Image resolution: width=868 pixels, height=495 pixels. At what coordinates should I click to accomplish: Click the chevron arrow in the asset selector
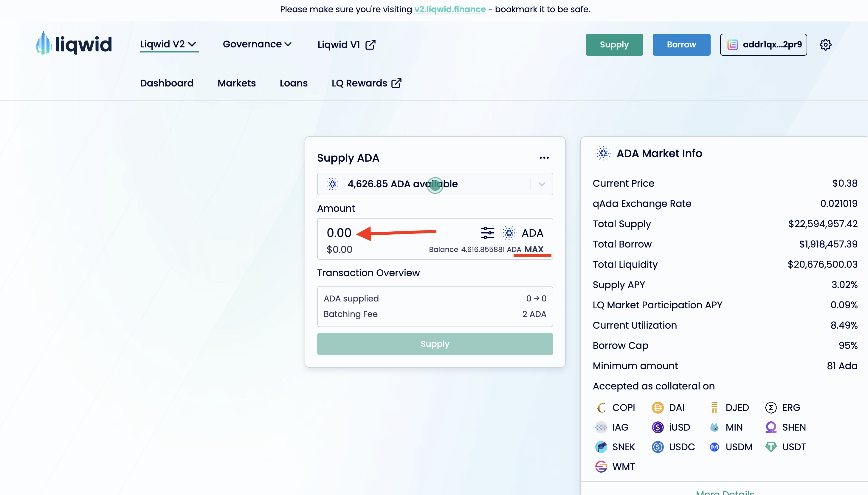pyautogui.click(x=542, y=184)
